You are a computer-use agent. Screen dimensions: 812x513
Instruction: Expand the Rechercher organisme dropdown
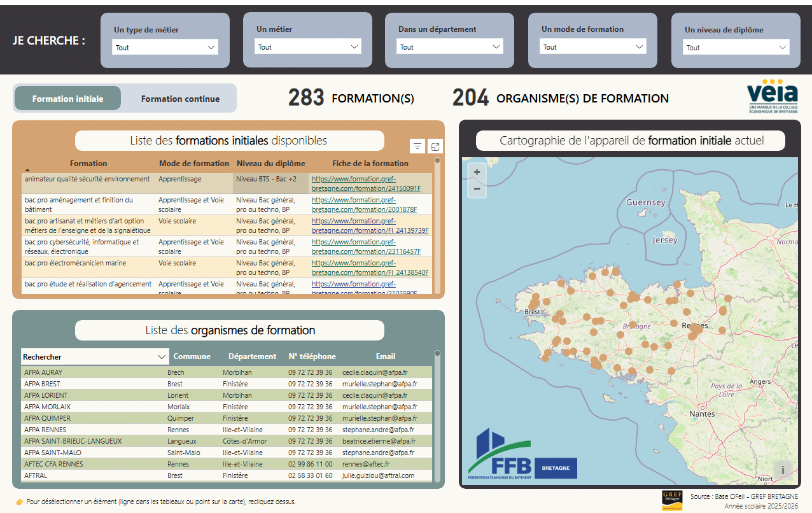tap(95, 356)
